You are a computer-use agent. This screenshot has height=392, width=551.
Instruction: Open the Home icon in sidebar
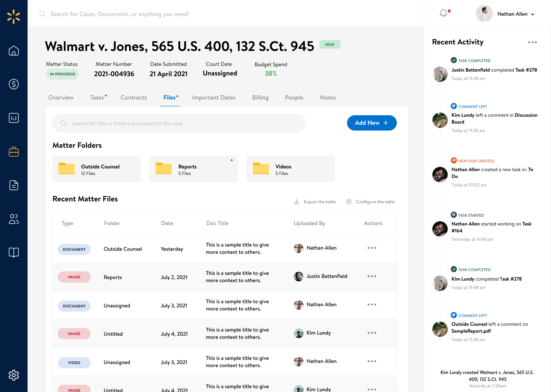point(14,51)
